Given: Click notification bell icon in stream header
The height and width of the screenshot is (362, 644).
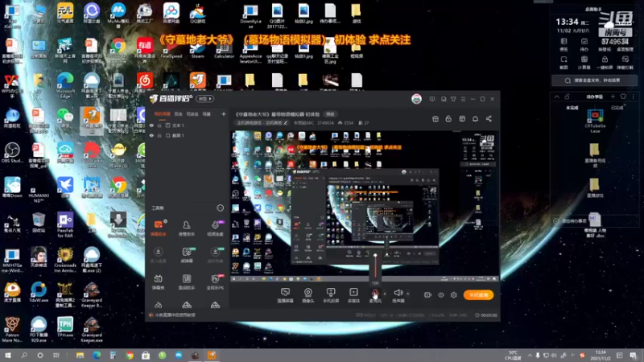Looking at the screenshot, I should tap(475, 118).
